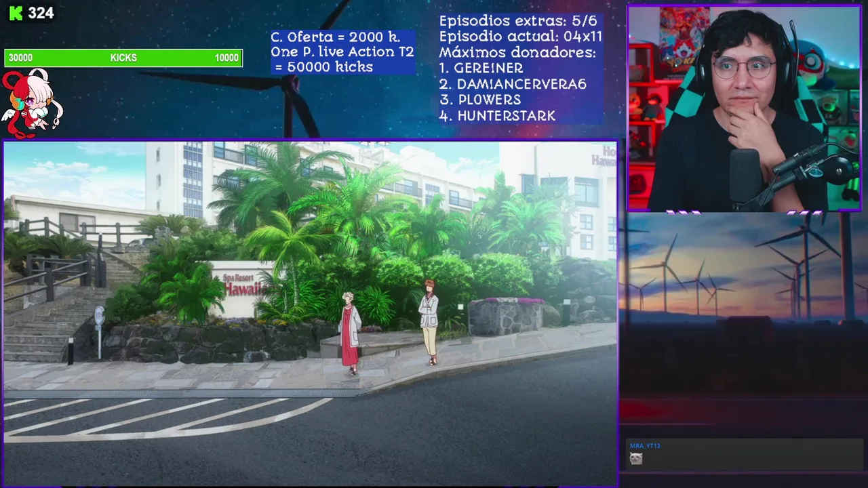Click the 30000 value on kicks bar
Image resolution: width=868 pixels, height=488 pixels.
click(x=20, y=58)
